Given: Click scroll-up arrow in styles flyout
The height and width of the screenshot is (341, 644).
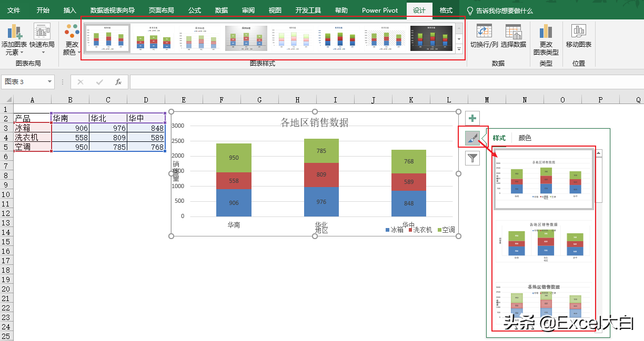Looking at the screenshot, I should [x=599, y=154].
